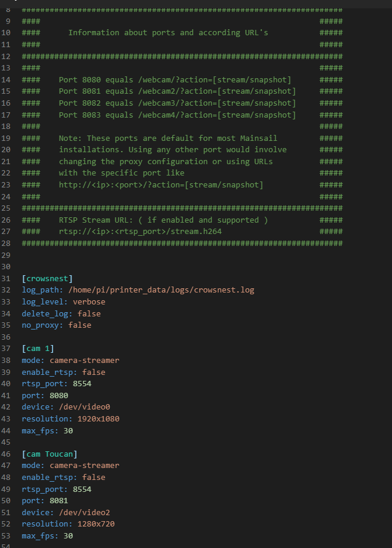The width and height of the screenshot is (392, 548).
Task: Click the [crowsnest] section header
Action: [x=47, y=279]
